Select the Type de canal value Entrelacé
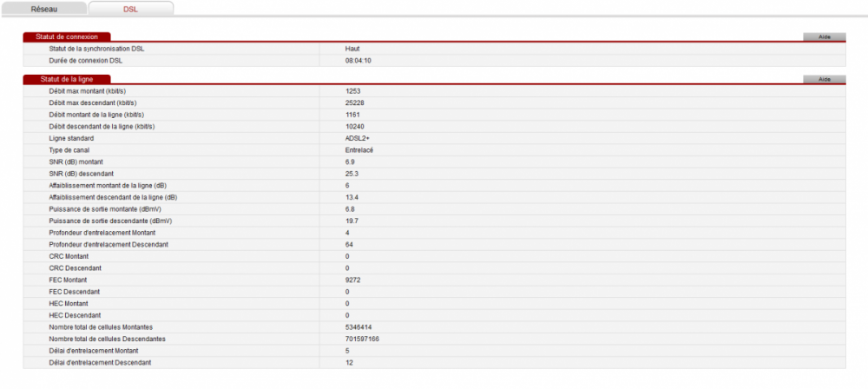The height and width of the screenshot is (389, 868). pos(358,150)
